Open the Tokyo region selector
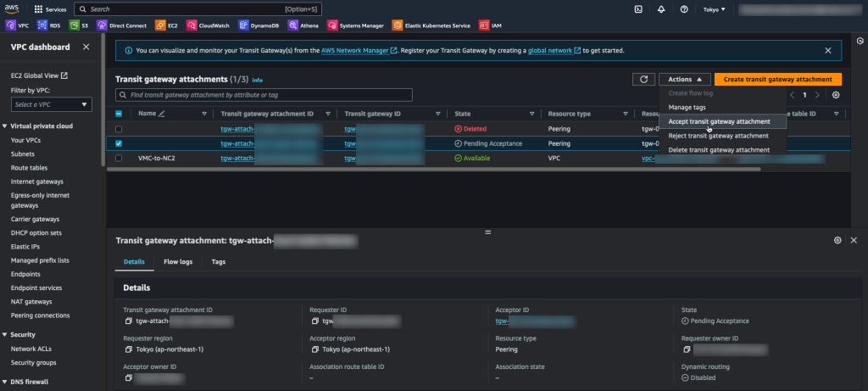The height and width of the screenshot is (391, 868). [714, 9]
